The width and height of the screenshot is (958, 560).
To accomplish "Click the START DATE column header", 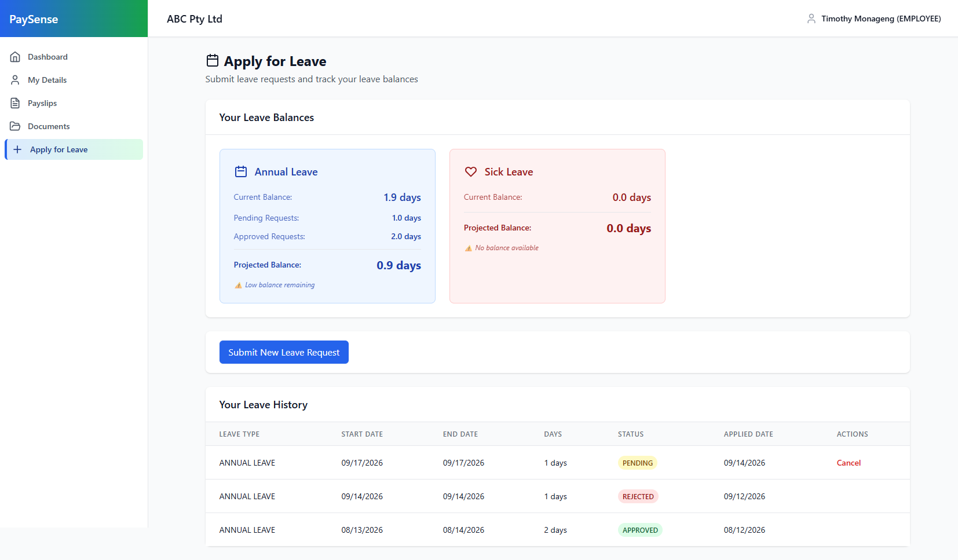I will click(362, 434).
